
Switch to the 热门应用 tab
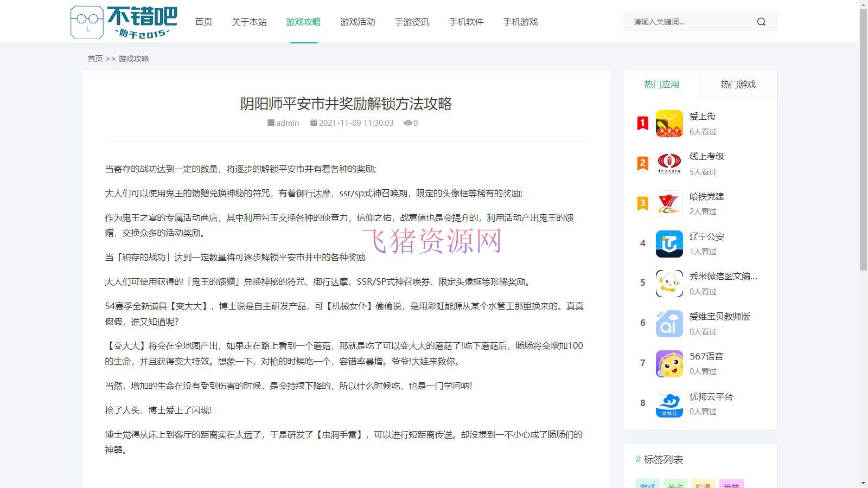662,84
